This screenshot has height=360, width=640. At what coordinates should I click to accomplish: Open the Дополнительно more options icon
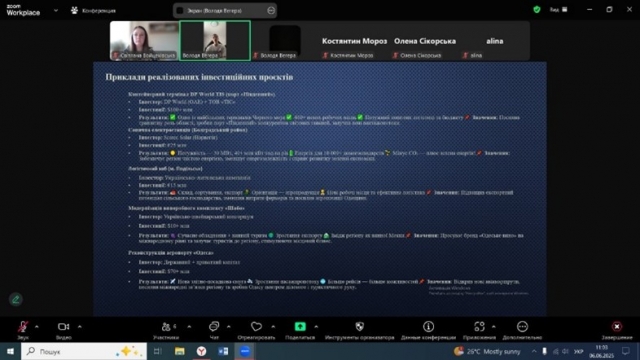pyautogui.click(x=522, y=327)
